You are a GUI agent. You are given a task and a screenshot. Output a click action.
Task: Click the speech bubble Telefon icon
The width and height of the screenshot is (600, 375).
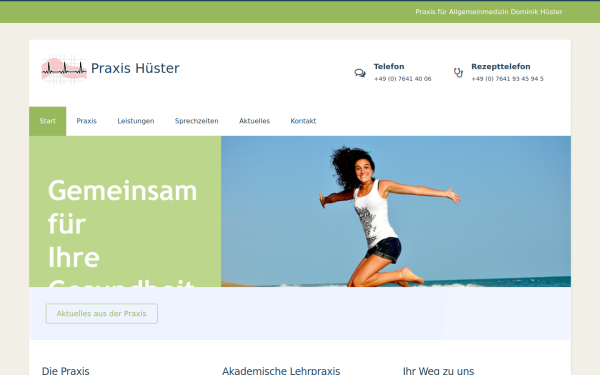coord(360,73)
